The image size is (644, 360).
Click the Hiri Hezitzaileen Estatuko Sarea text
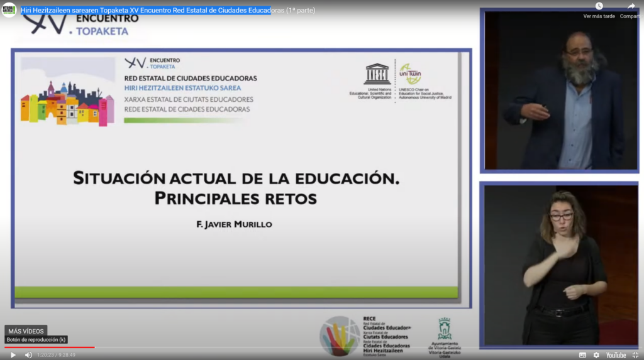tap(183, 88)
